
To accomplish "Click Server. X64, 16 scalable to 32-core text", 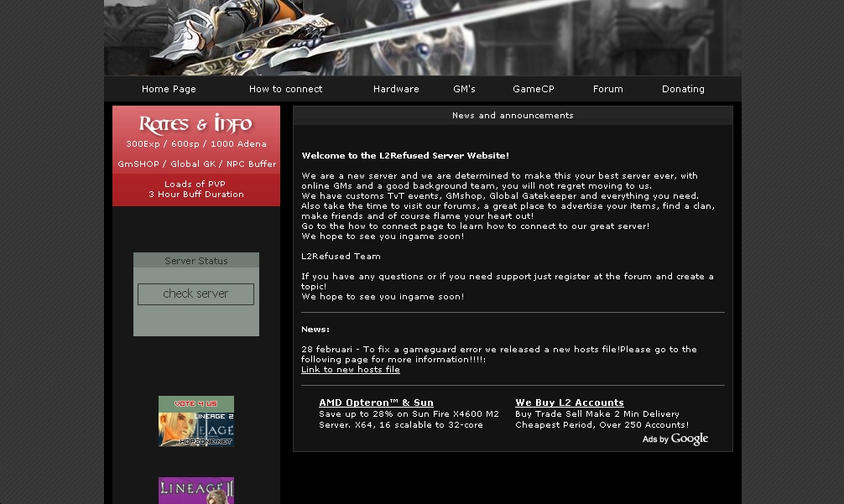I will pos(400,425).
